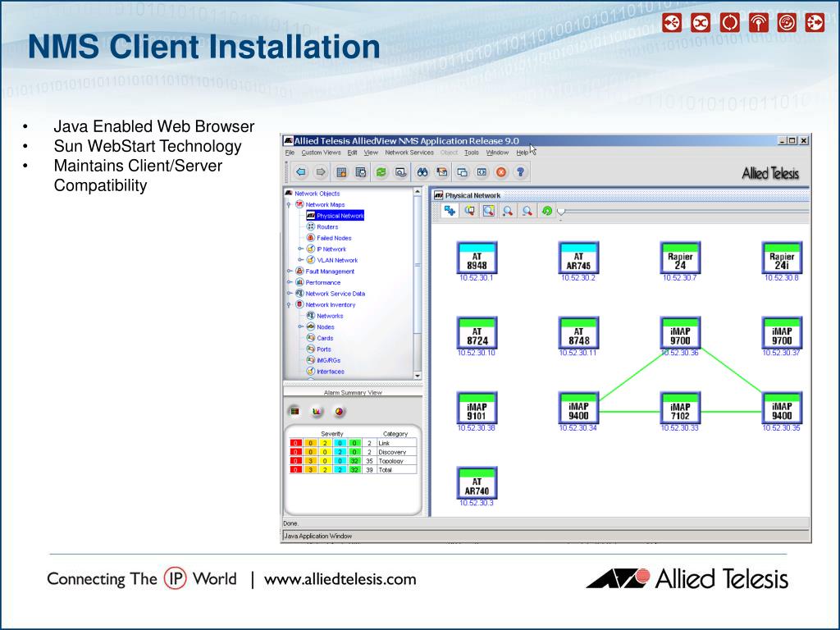Click the zoom-in magnifier in Physical Network toolbar
840x630 pixels.
click(507, 211)
